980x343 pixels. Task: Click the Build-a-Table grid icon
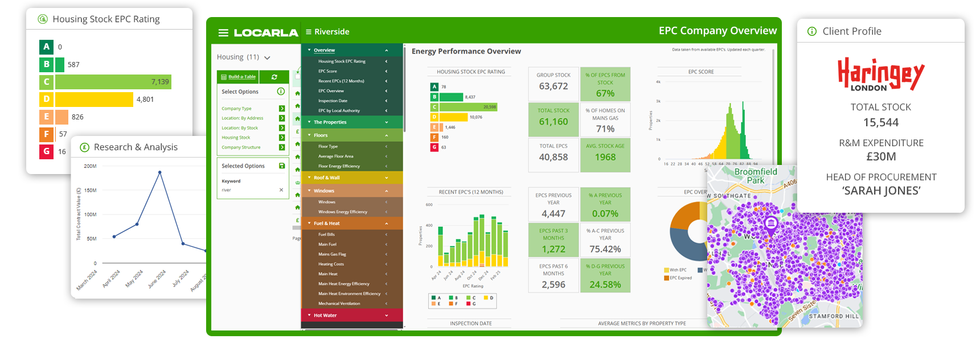tap(223, 77)
